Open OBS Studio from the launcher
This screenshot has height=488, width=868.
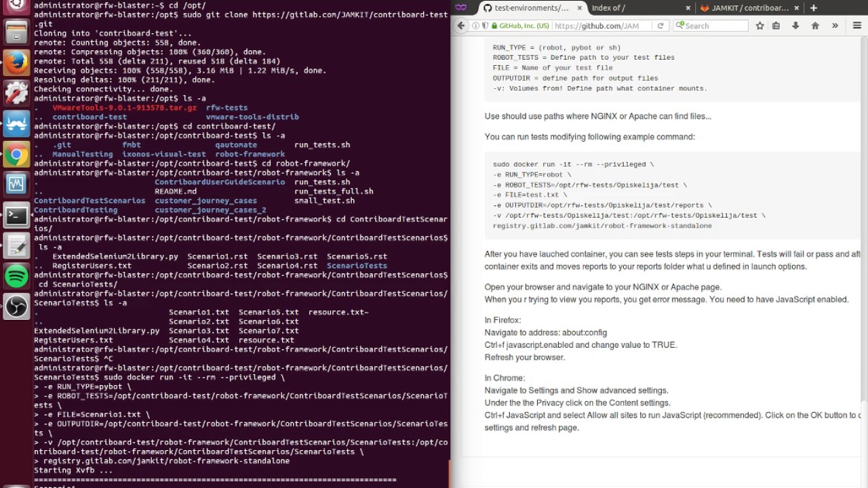point(16,306)
